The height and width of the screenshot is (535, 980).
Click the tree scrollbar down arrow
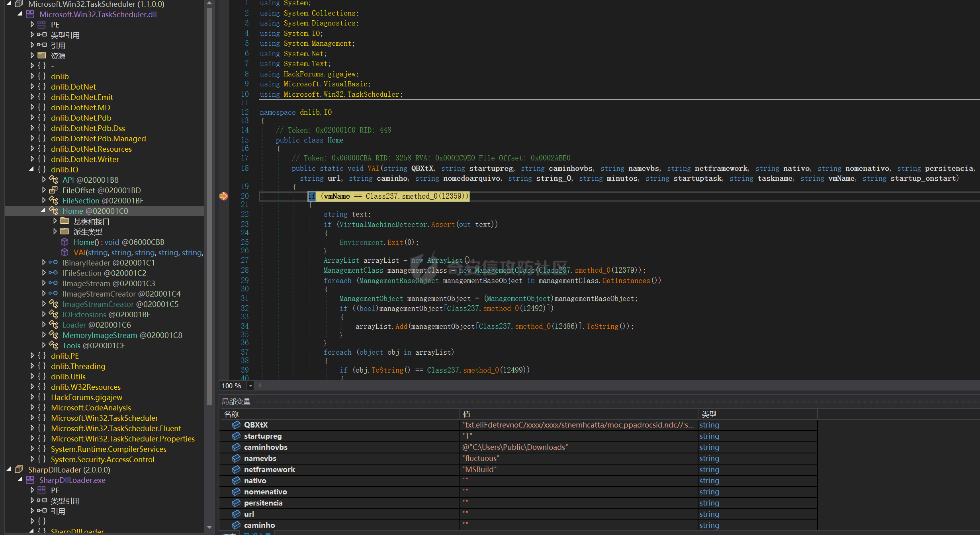point(209,527)
